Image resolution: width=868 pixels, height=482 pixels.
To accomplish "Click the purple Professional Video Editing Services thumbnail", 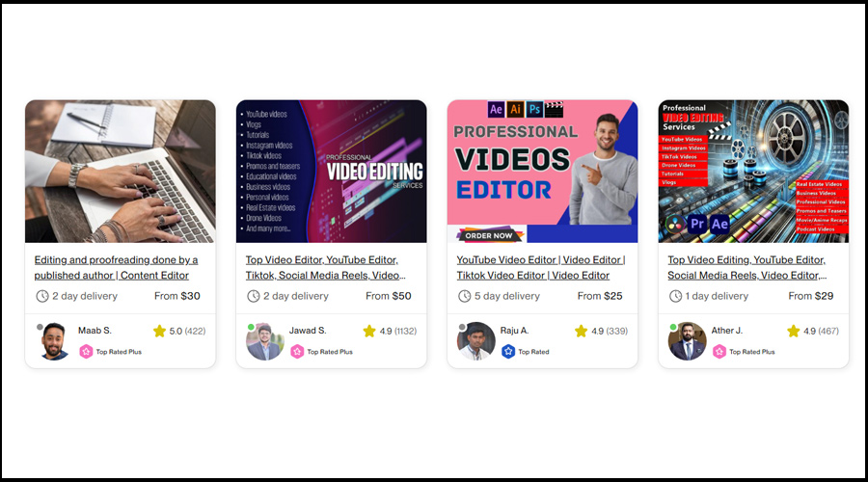I will [331, 171].
